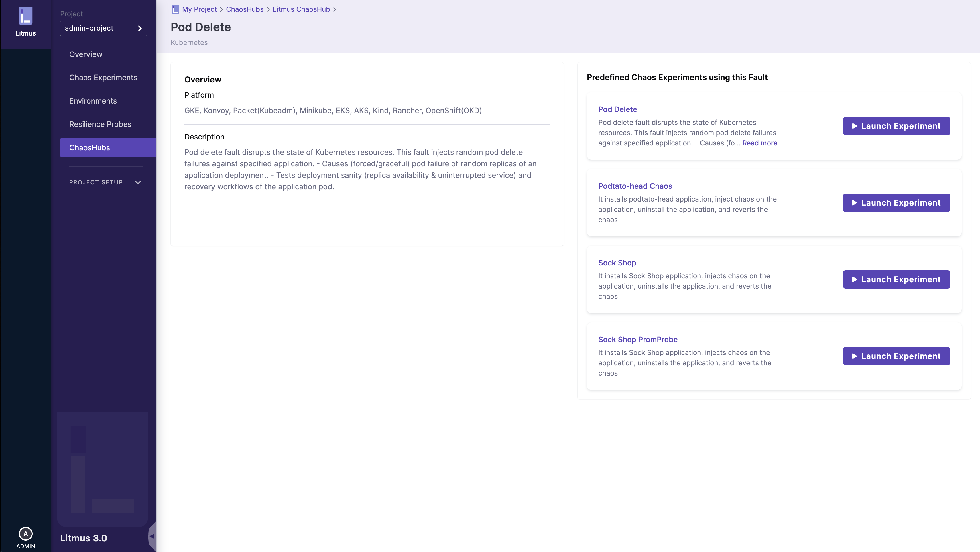The height and width of the screenshot is (552, 980).
Task: Click chevron after Litmus ChaosHub breadcrumb
Action: click(x=335, y=9)
